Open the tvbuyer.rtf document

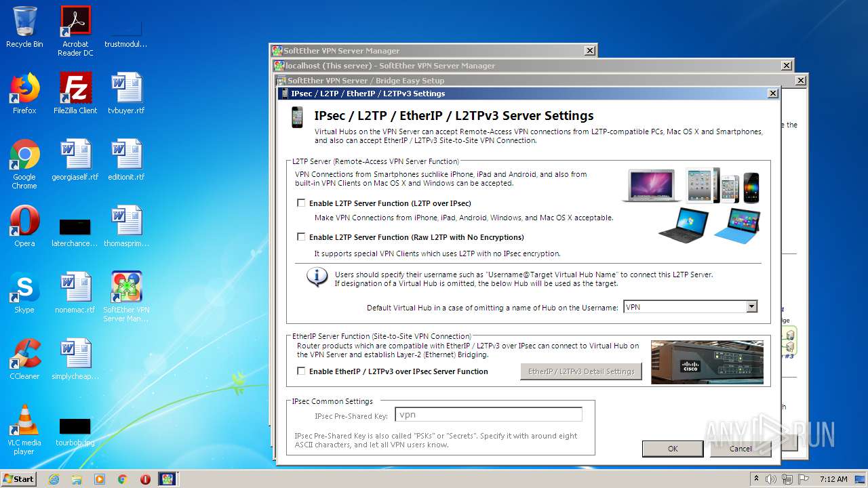pos(126,94)
